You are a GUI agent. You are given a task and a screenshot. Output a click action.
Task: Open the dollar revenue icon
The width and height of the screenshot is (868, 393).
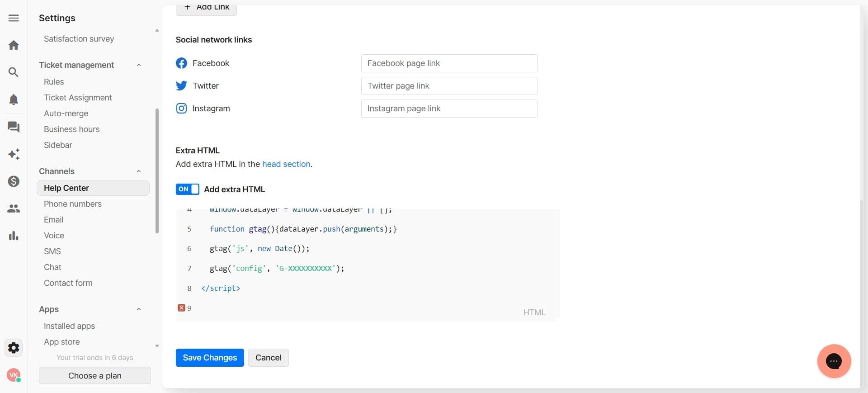click(x=14, y=181)
